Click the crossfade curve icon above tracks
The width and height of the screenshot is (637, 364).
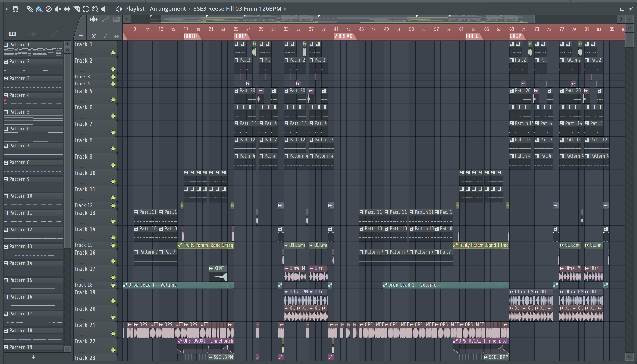(x=105, y=36)
